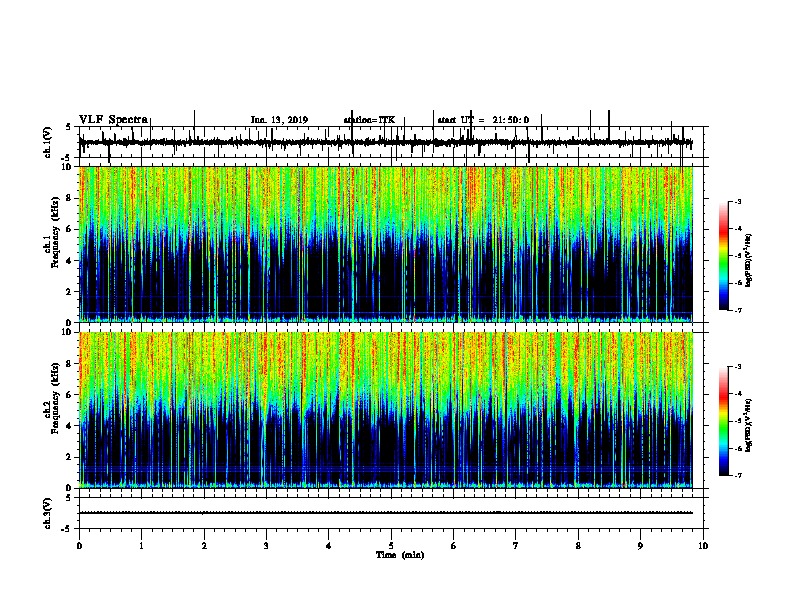Click the ch.2 spectrogram color bar
Viewport: 792px width, 612px height.
[724, 421]
